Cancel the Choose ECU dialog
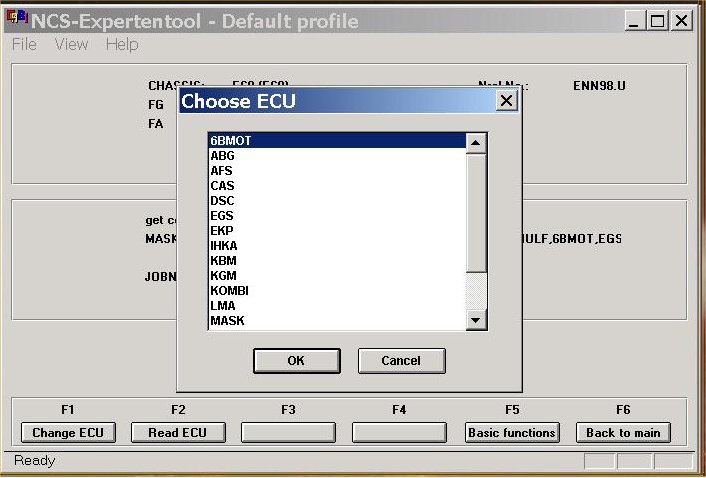This screenshot has height=478, width=706. coord(402,361)
